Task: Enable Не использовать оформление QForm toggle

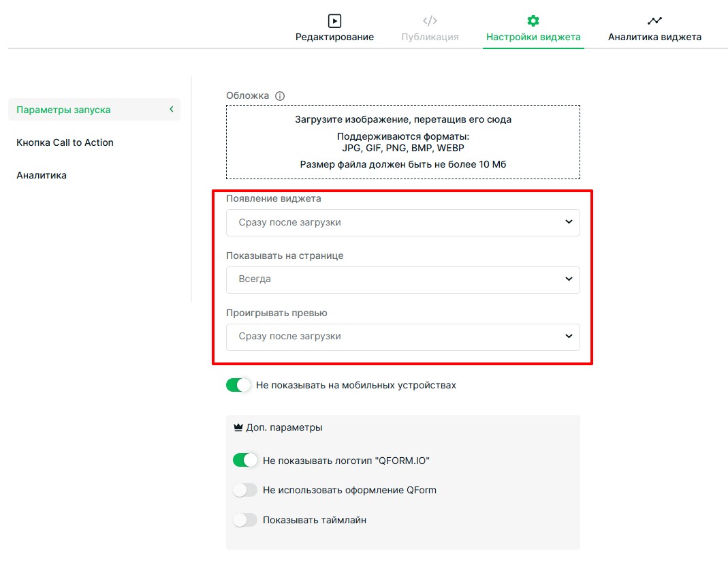Action: (x=245, y=490)
